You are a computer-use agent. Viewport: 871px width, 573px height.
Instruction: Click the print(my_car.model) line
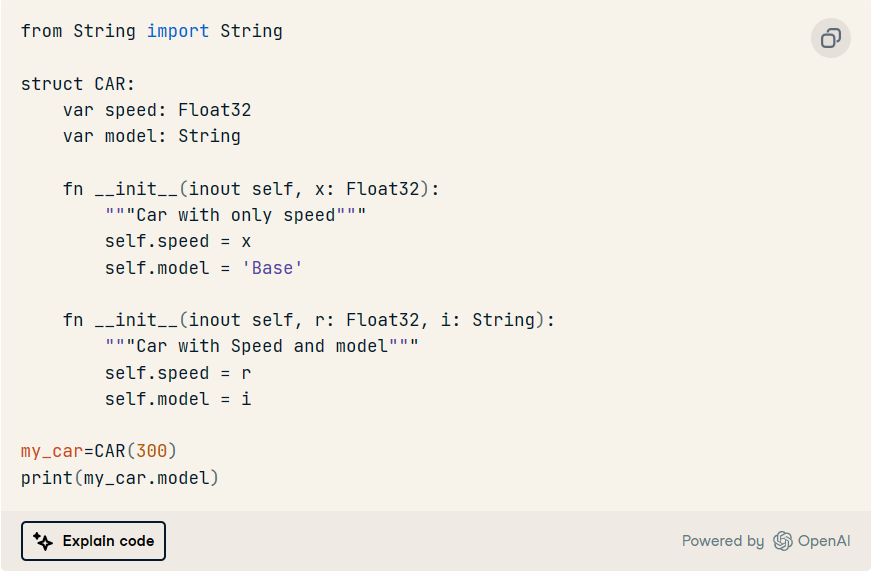point(120,478)
